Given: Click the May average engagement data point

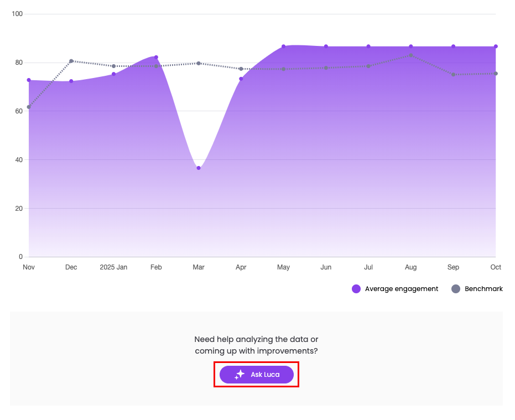Looking at the screenshot, I should click(283, 46).
